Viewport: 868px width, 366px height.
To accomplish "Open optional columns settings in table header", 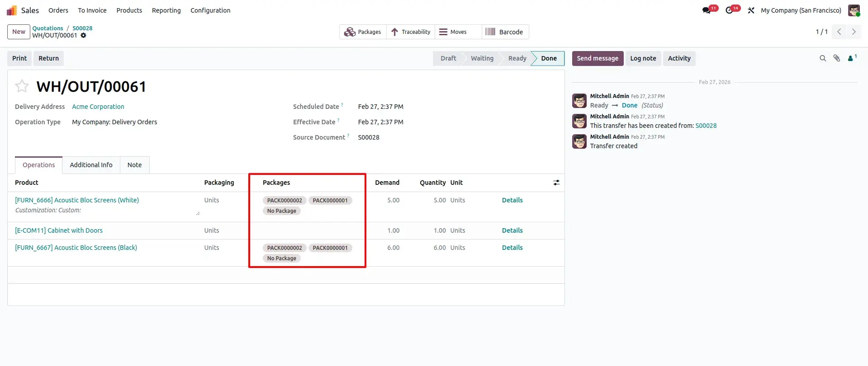I will pos(556,183).
